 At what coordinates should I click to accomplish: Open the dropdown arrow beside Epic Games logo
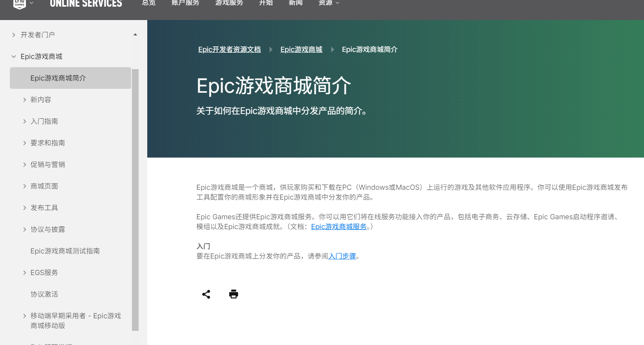pos(32,3)
